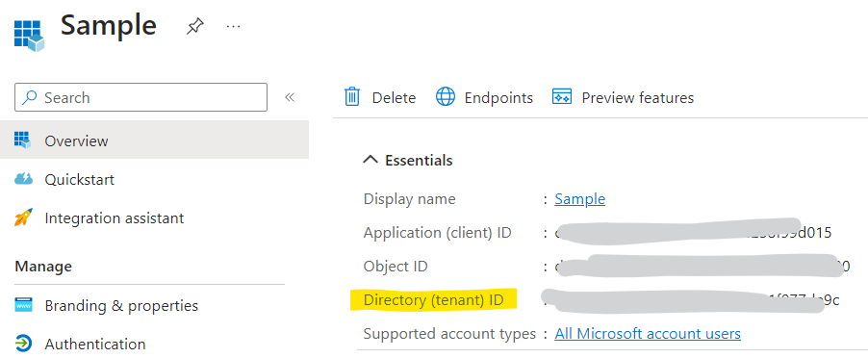Click the globe Endpoints icon
This screenshot has height=358, width=868.
point(446,97)
